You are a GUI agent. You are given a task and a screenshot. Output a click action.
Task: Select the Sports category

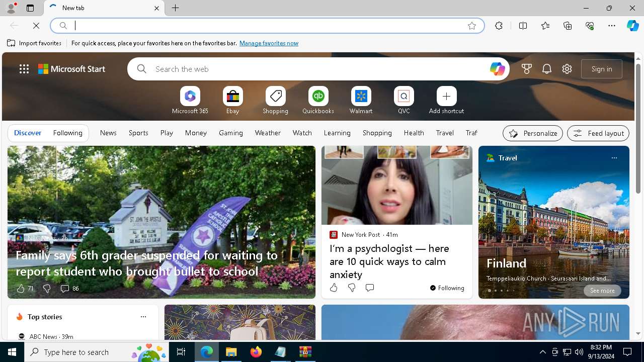[x=138, y=133]
